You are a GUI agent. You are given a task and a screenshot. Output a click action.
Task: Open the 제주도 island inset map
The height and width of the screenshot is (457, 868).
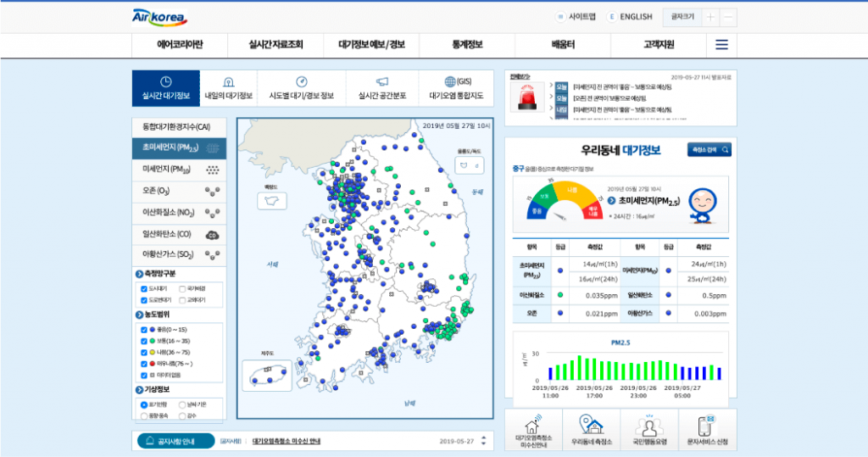267,376
